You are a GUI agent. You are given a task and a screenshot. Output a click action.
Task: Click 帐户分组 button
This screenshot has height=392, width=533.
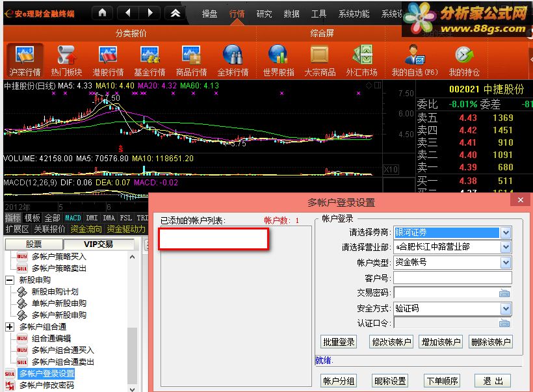339,381
